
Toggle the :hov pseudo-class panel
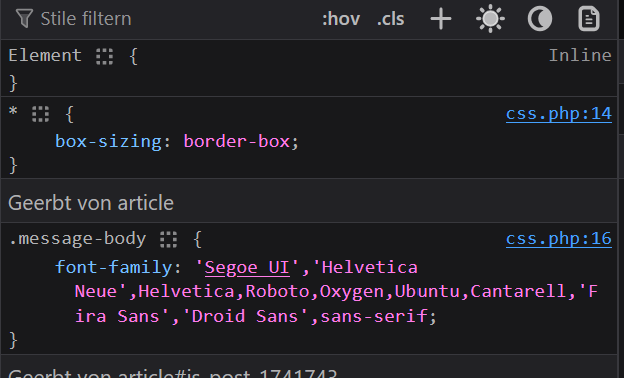coord(341,19)
